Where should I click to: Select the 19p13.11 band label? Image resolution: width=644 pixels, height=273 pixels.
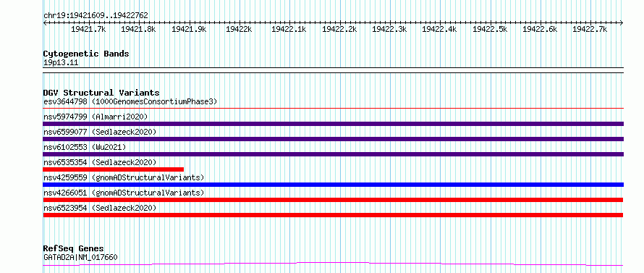[x=61, y=63]
